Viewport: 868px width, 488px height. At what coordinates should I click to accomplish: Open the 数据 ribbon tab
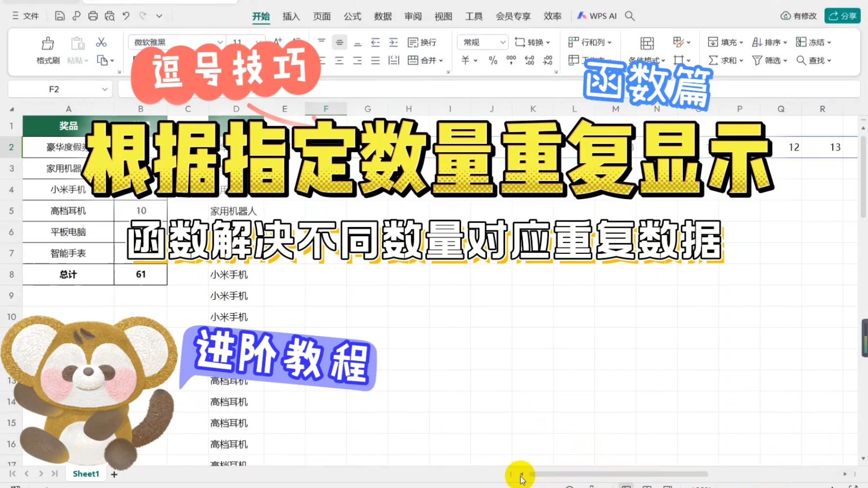382,16
